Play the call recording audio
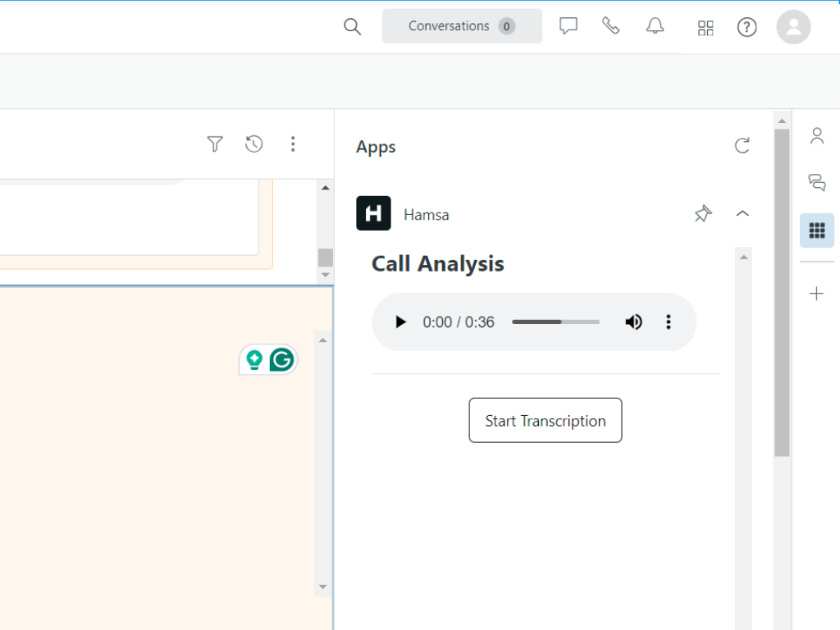840x630 pixels. [x=400, y=322]
